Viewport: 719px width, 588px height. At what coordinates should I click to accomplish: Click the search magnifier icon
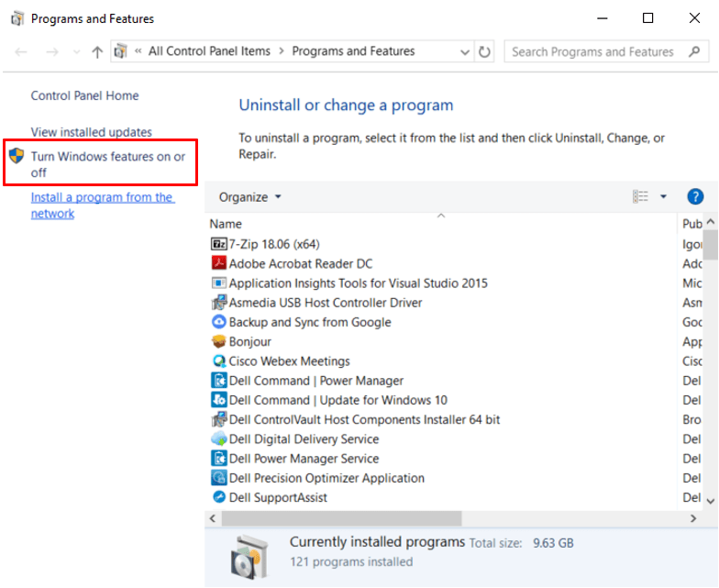(694, 51)
